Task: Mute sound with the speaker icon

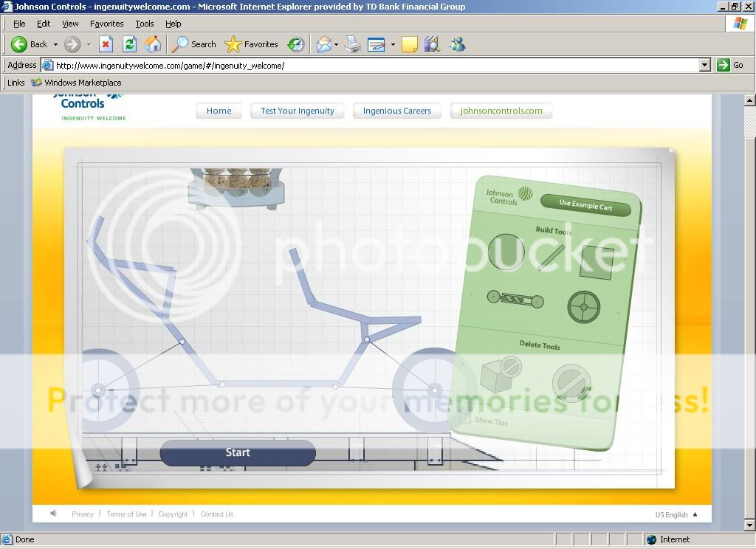Action: (53, 514)
